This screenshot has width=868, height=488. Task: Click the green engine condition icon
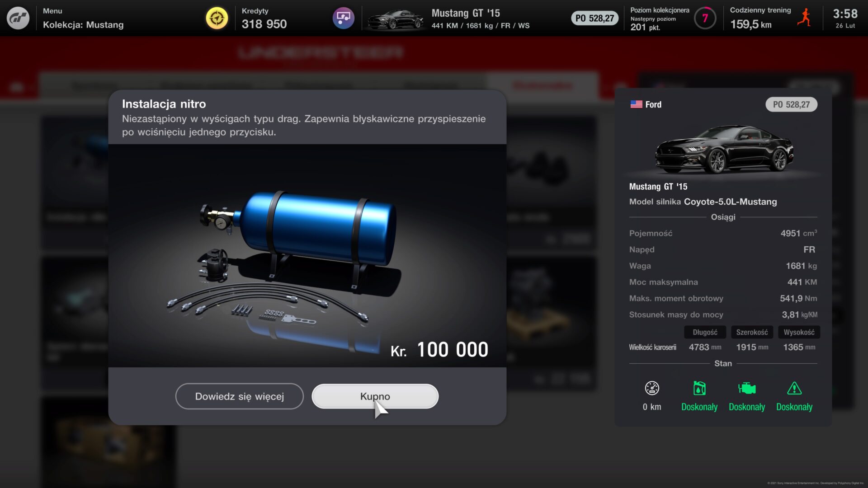(x=747, y=388)
